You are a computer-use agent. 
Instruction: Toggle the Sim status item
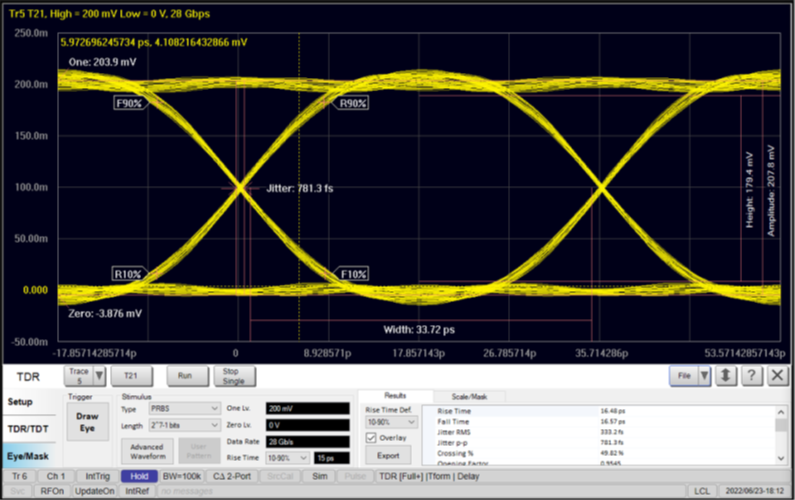[x=319, y=476]
